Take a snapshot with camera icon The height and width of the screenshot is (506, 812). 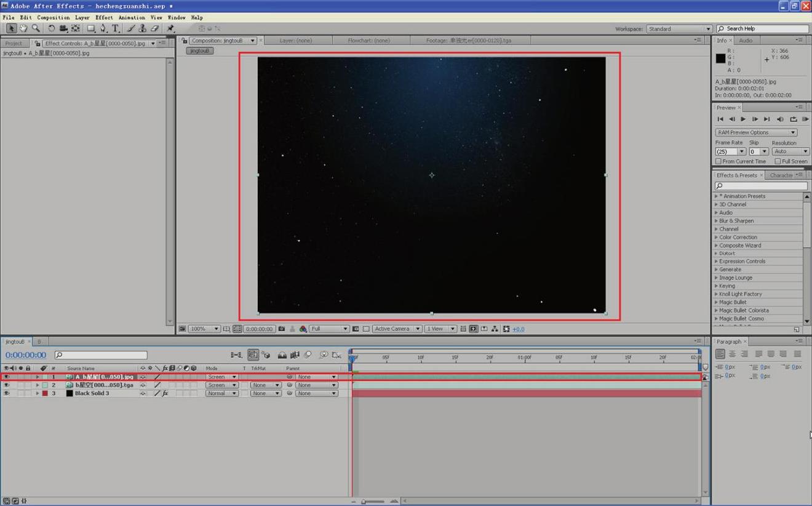tap(282, 329)
